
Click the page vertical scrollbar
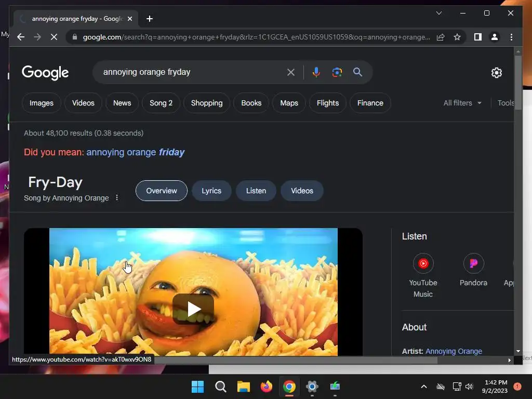coord(518,83)
